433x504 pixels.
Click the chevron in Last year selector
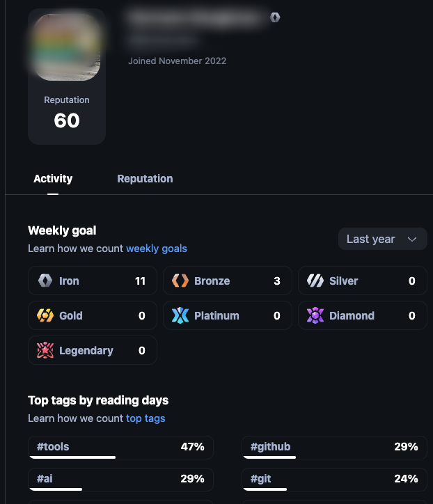click(412, 239)
